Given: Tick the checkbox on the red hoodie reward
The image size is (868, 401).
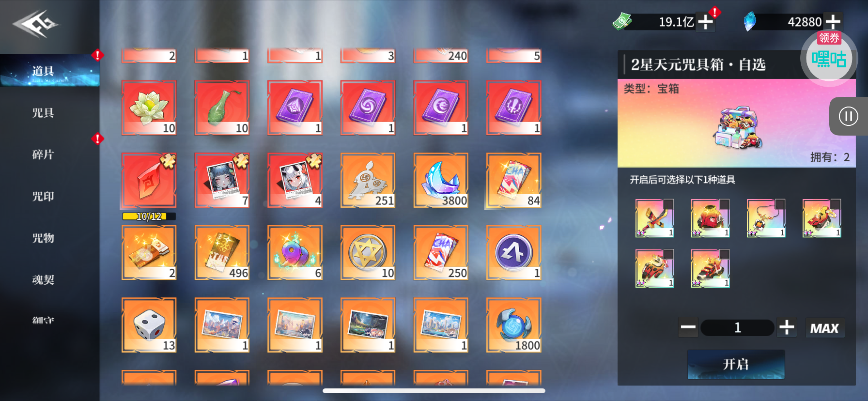Looking at the screenshot, I should point(724,204).
